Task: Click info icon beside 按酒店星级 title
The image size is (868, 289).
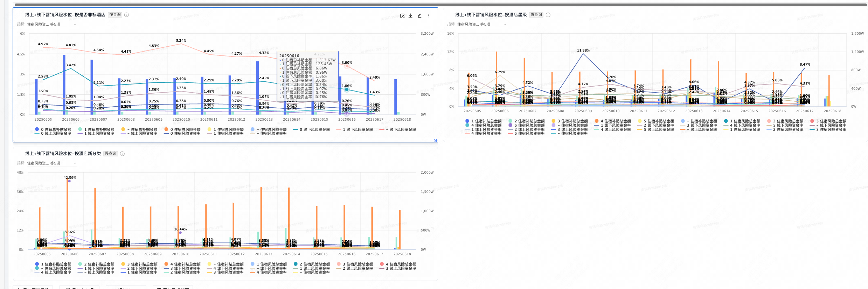Action: (x=548, y=15)
